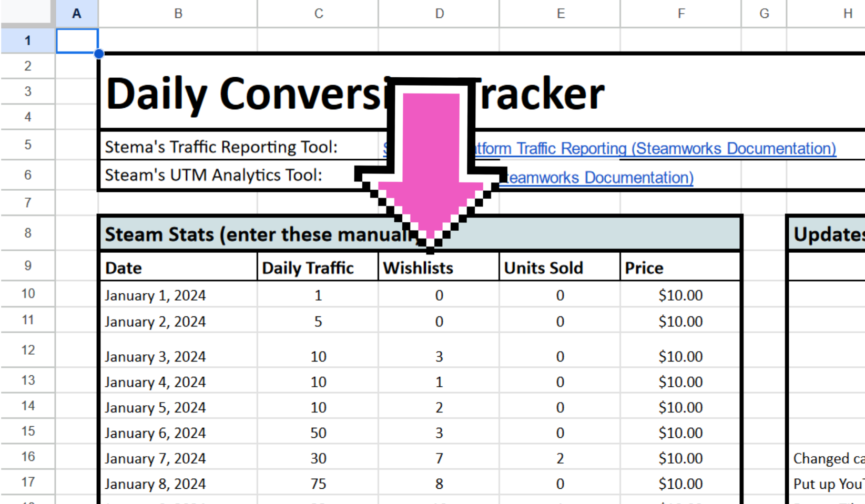
Task: Select the January 5, 2024 date cell
Action: tap(178, 407)
